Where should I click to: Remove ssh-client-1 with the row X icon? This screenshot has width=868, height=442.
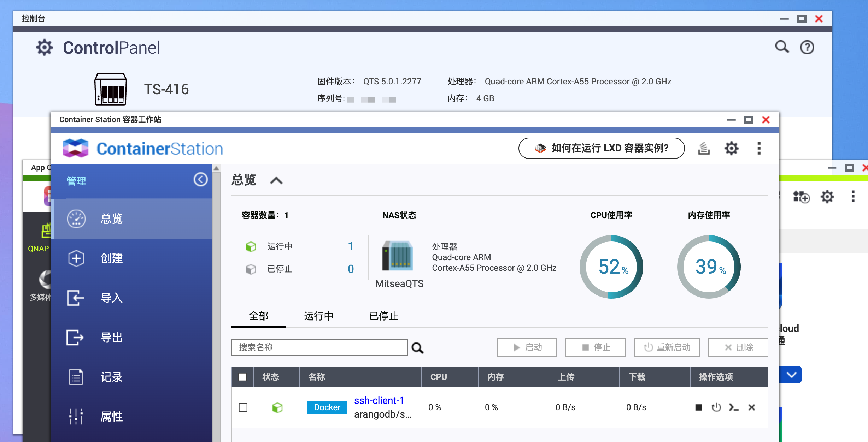click(752, 407)
